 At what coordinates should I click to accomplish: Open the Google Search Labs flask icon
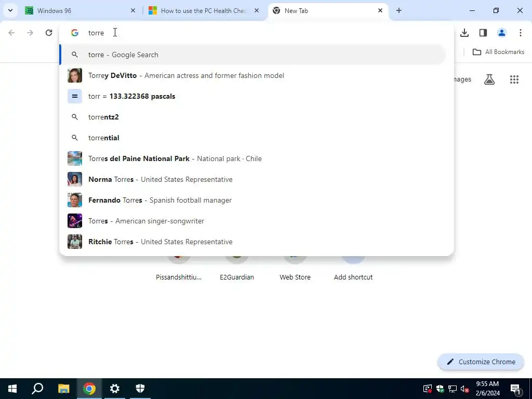click(x=489, y=79)
